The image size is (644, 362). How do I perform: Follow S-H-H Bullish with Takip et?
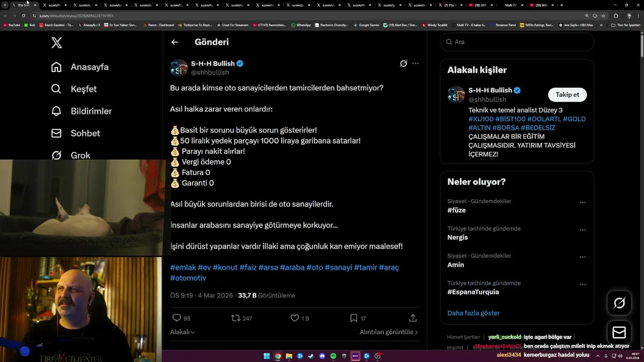click(567, 95)
